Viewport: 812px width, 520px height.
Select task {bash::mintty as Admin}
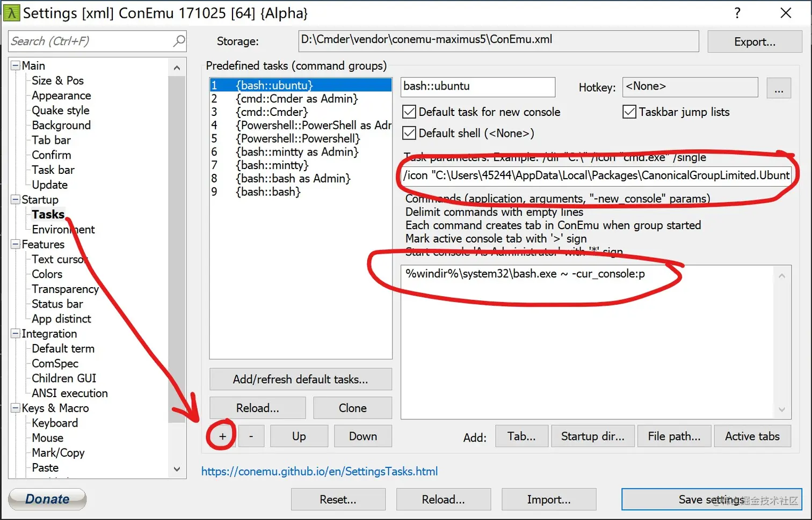(300, 152)
